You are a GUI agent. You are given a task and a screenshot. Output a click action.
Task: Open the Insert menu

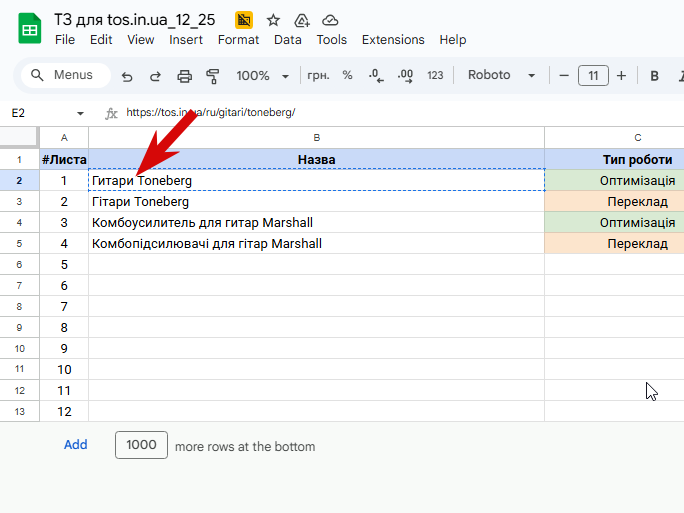point(186,40)
